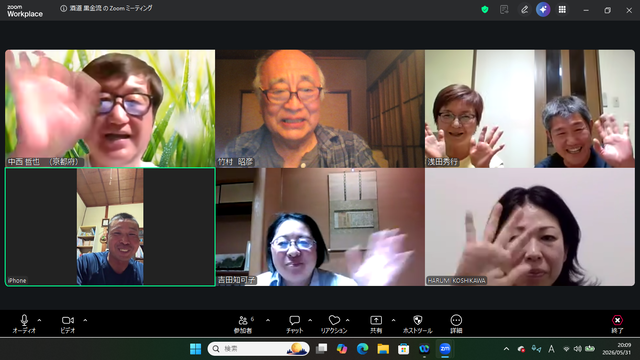The image size is (640, 360).
Task: Open the more details ellipsis menu
Action: pyautogui.click(x=456, y=324)
